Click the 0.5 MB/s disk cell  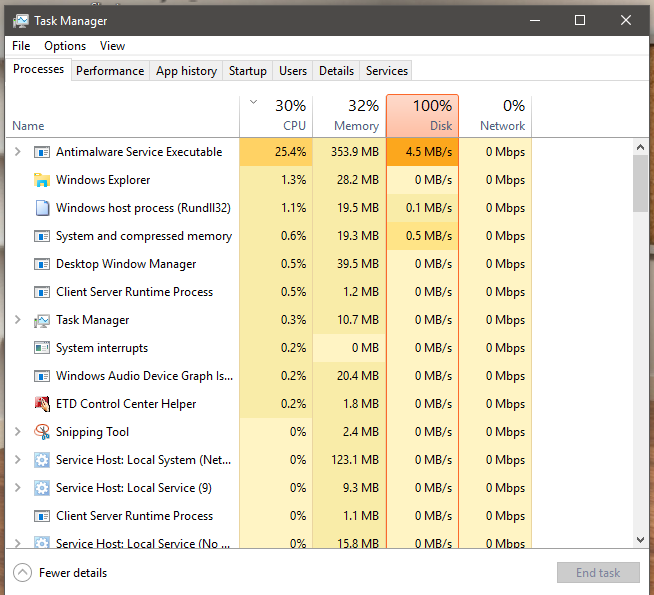pyautogui.click(x=423, y=236)
